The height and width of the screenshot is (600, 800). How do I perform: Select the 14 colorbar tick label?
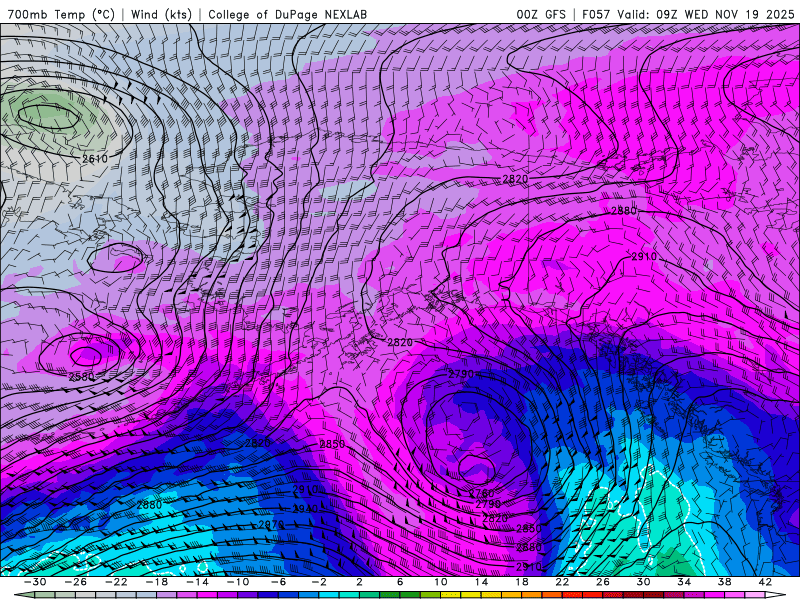coord(481,582)
